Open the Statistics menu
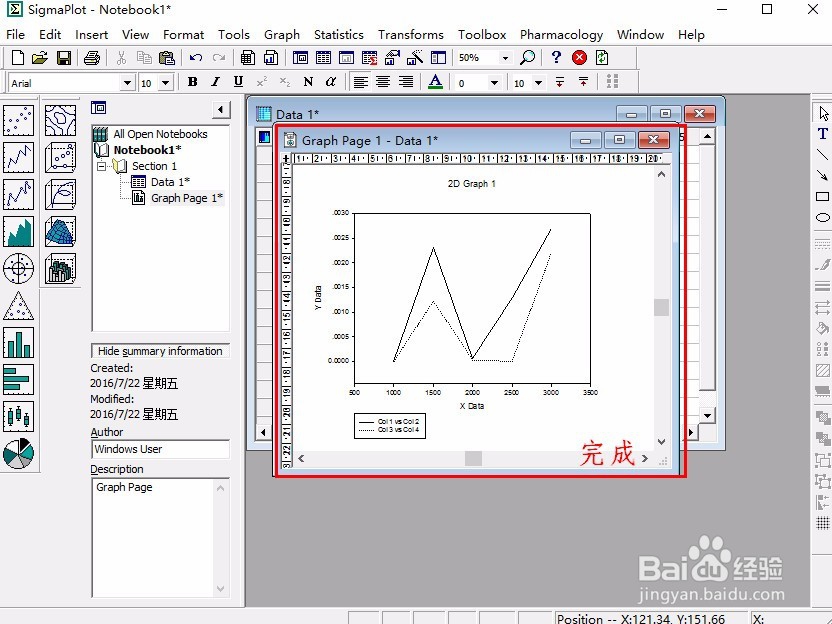 tap(339, 35)
